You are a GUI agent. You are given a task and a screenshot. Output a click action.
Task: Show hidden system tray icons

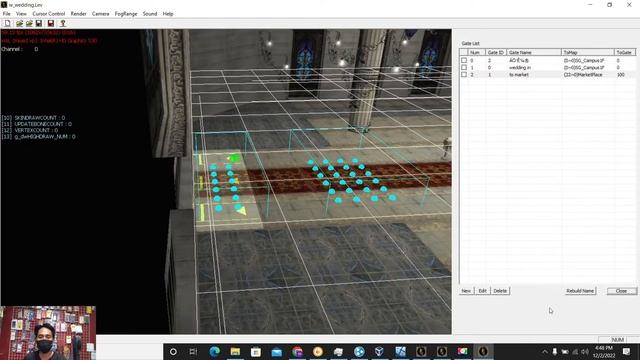[x=544, y=352]
